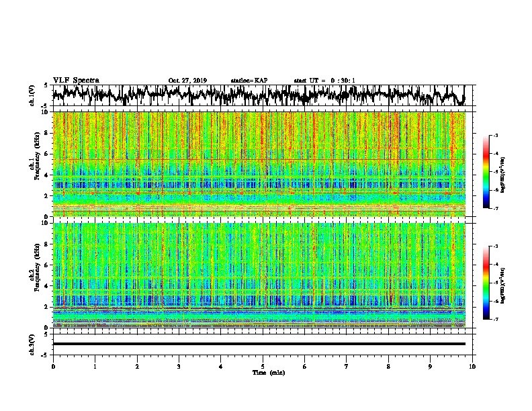Click the ch.2 spectrogram color scale bar
Viewport: 532px width, 411px height.
point(486,283)
